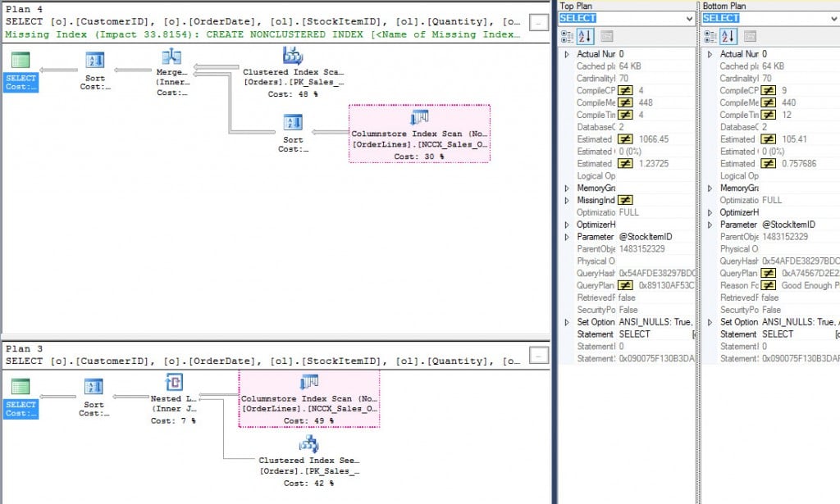
Task: Select the Merge Join operator in Plan 4
Action: pyautogui.click(x=171, y=57)
